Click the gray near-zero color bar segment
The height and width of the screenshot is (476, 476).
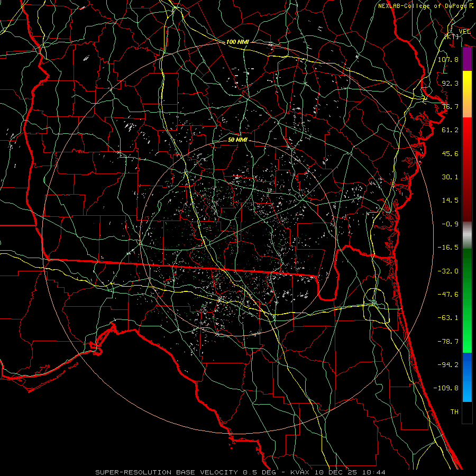[467, 235]
